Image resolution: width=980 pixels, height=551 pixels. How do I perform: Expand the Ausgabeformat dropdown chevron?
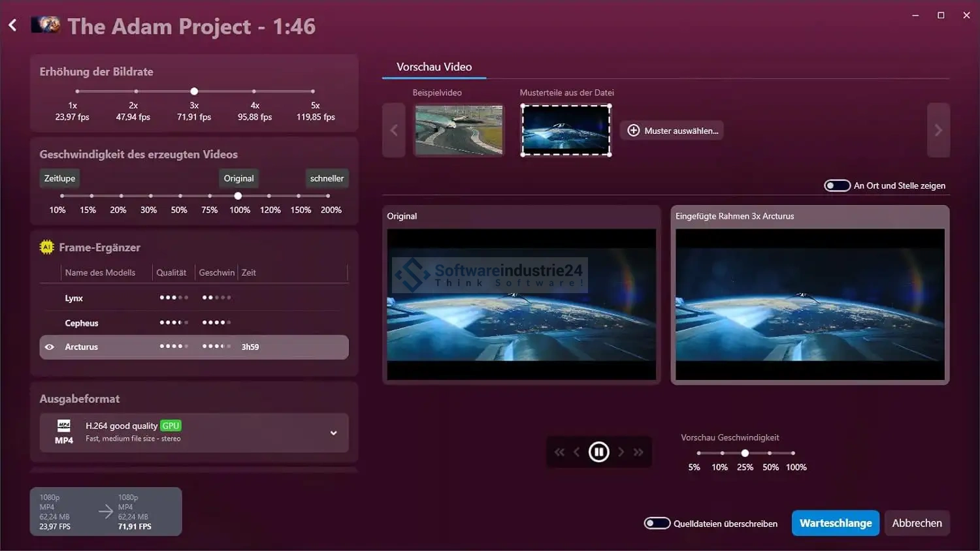coord(333,433)
